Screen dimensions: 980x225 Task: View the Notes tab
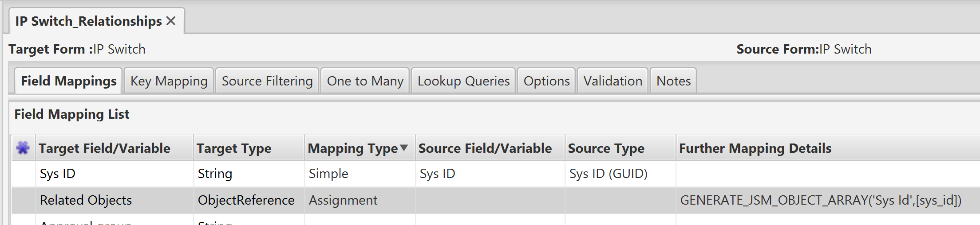(x=673, y=81)
